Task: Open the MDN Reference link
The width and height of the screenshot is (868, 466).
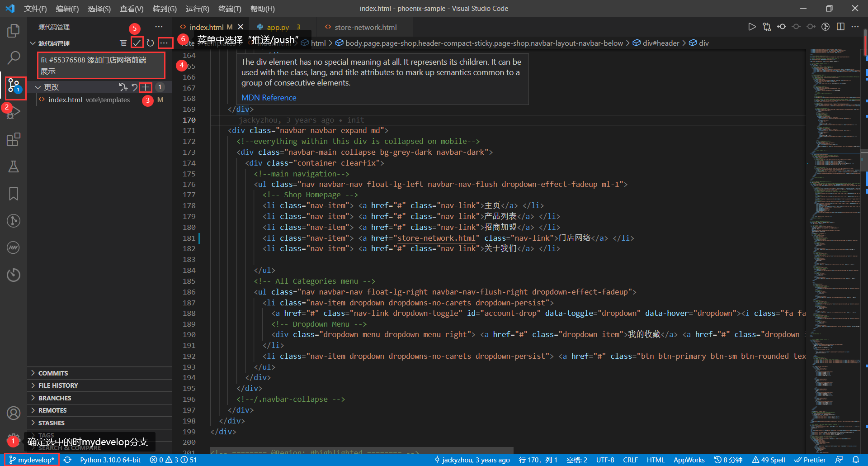Action: point(269,98)
